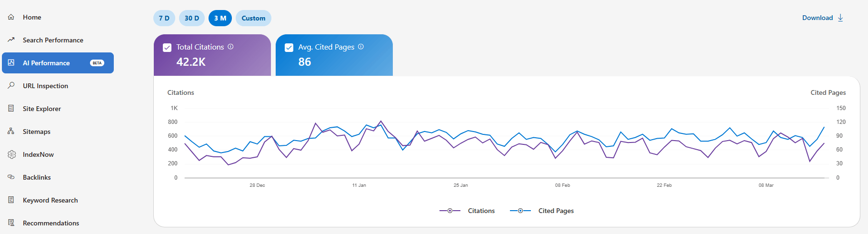The width and height of the screenshot is (868, 234).
Task: Click info icon beside Avg. Cited Pages
Action: click(x=361, y=47)
